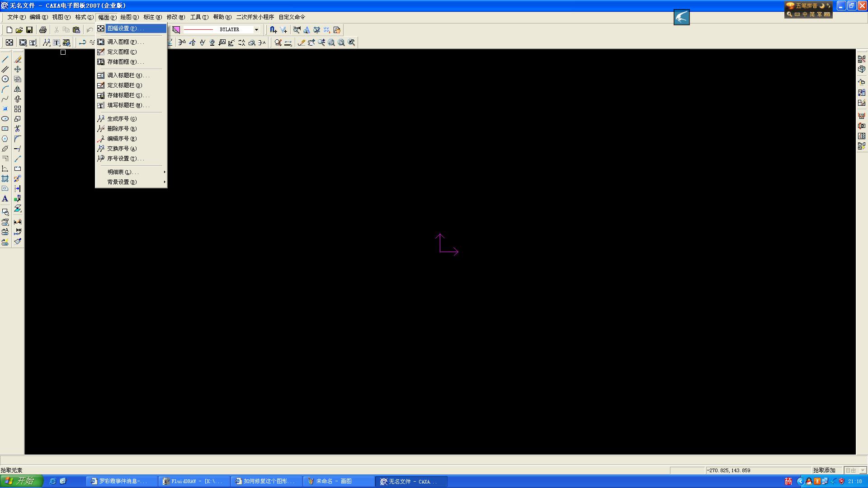Click the trim scissors tool
Viewport: 868px width, 488px height.
tap(18, 129)
